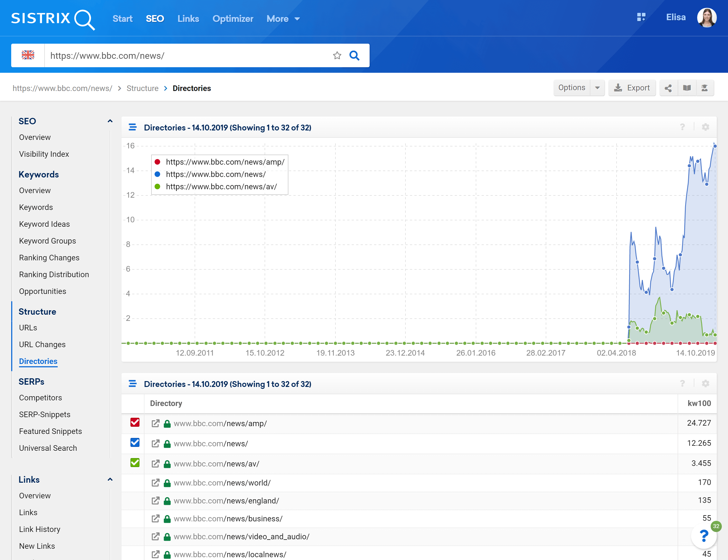Click the tutorial icon beside the book icon

[x=705, y=88]
